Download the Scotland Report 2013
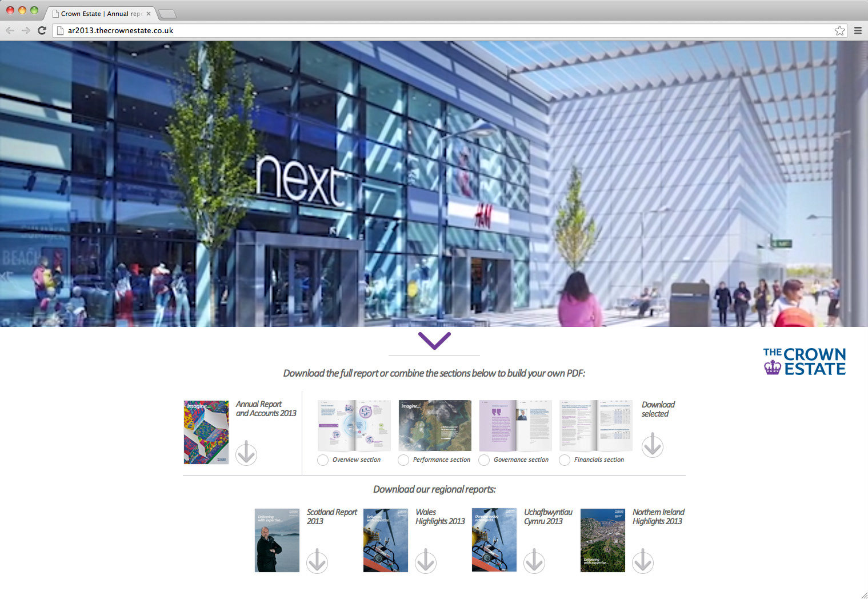 (x=317, y=562)
